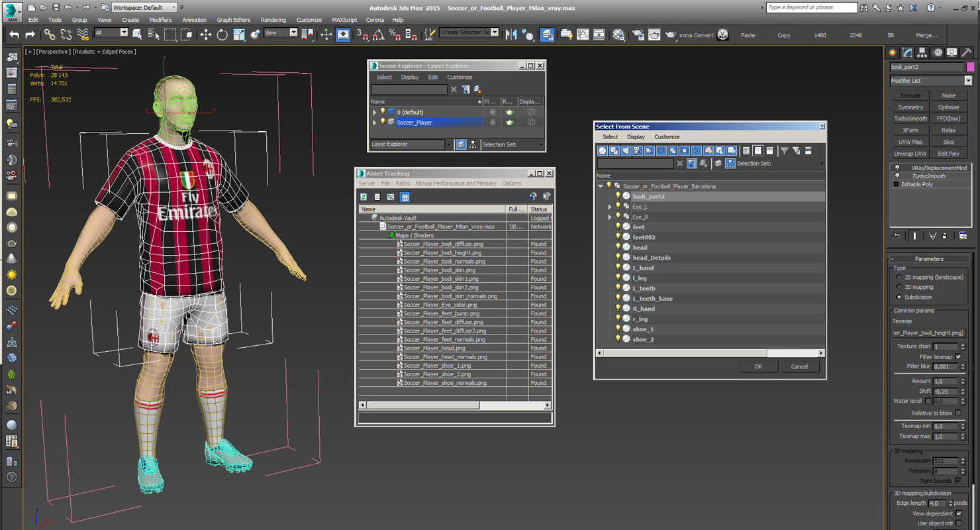
Task: Toggle Display Space Warps filter in Select From Scene
Action: pos(661,150)
